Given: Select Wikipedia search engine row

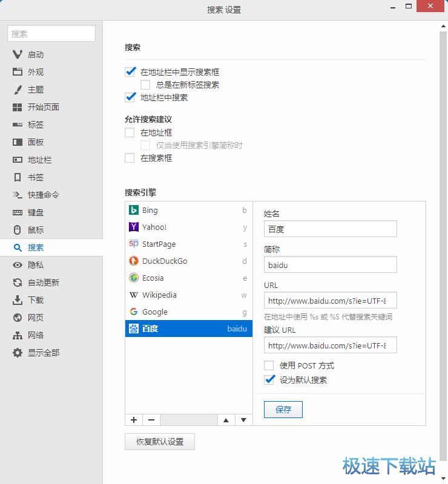Looking at the screenshot, I should pos(189,295).
